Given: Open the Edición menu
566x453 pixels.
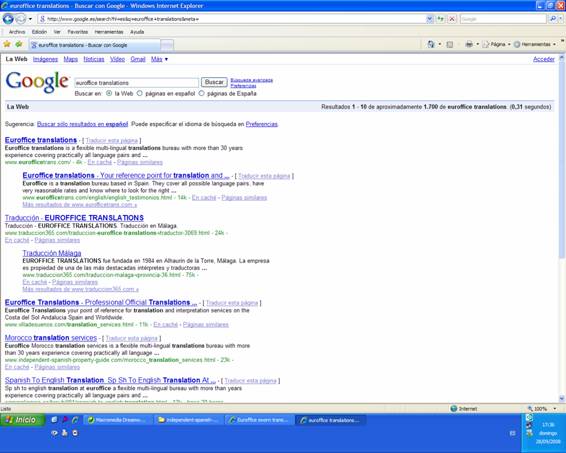Looking at the screenshot, I should tap(39, 32).
